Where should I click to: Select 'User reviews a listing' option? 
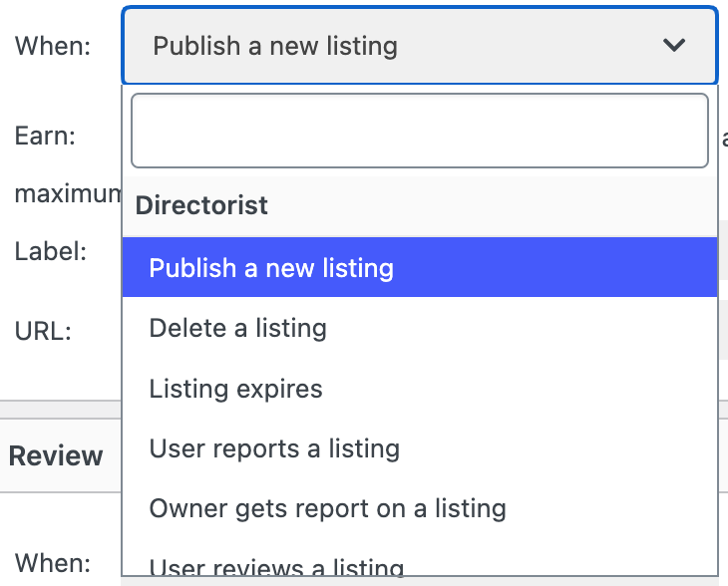pyautogui.click(x=276, y=570)
